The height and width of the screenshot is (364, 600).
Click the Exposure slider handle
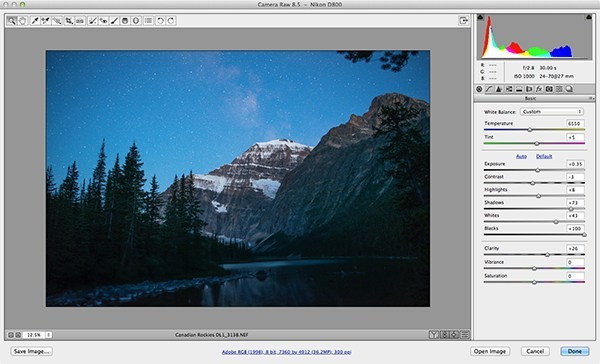538,170
